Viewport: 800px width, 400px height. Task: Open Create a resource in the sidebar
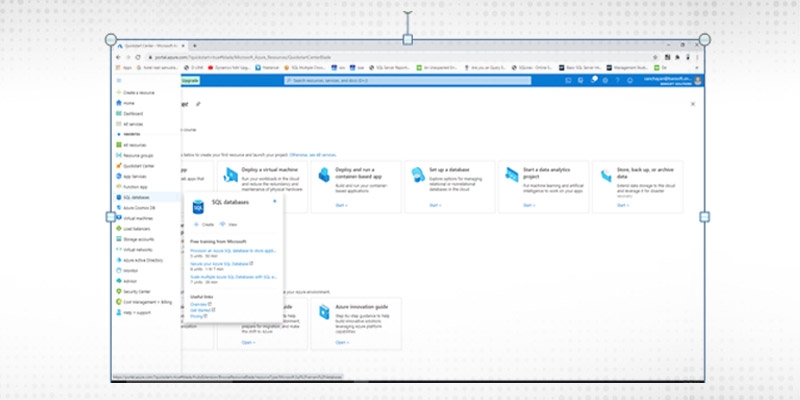(135, 93)
